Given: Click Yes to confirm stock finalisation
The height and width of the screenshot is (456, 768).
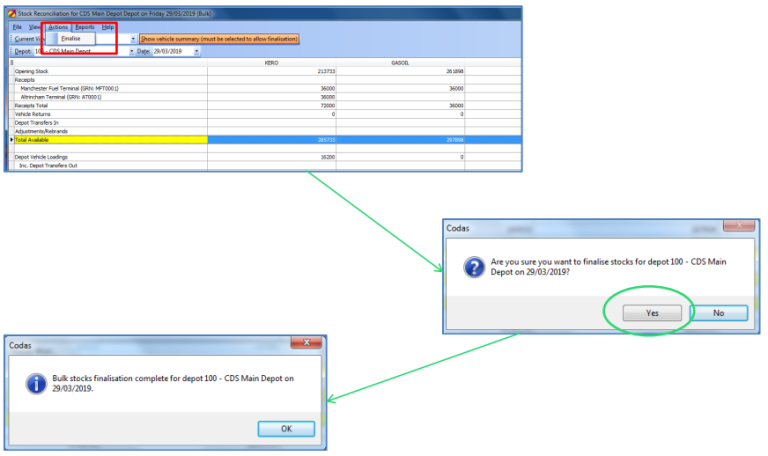Looking at the screenshot, I should point(651,312).
